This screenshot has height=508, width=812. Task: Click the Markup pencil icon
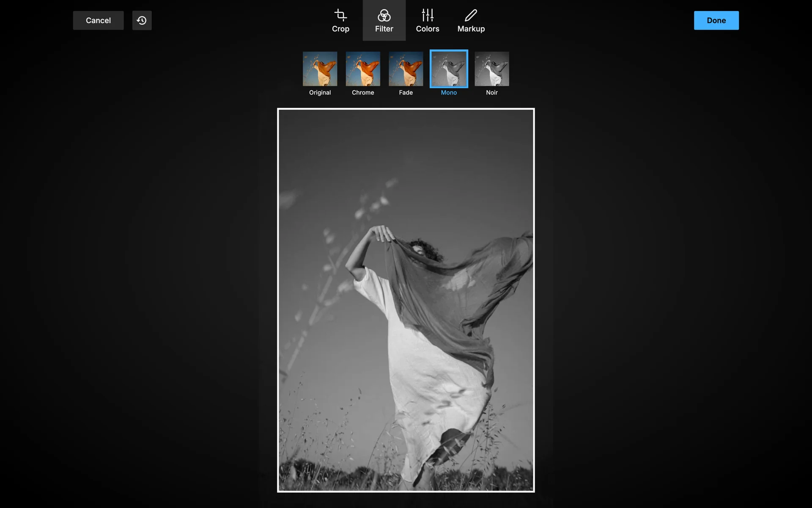coord(471,16)
